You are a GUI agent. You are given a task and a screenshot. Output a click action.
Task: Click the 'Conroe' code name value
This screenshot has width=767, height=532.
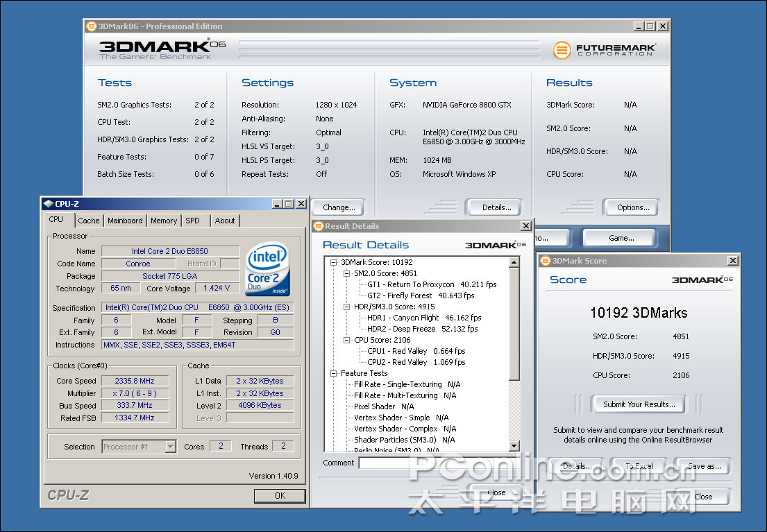[138, 264]
